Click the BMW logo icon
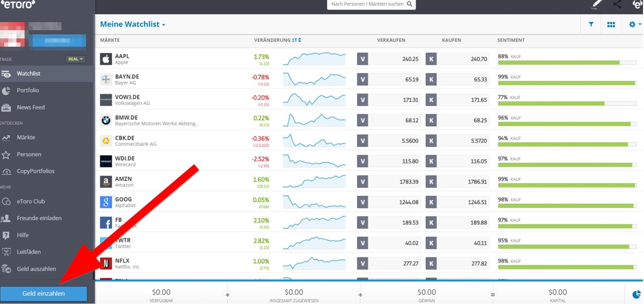Viewport: 644px width, 304px height. [106, 120]
